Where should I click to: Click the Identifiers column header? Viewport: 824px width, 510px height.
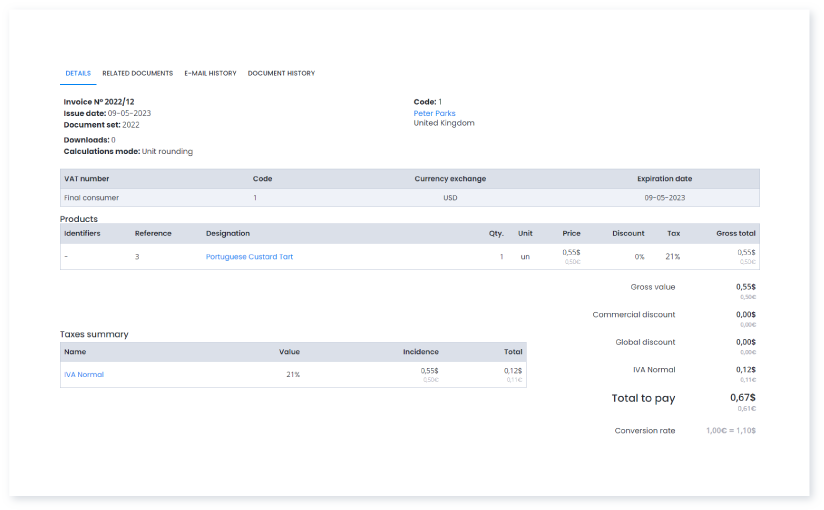click(82, 233)
